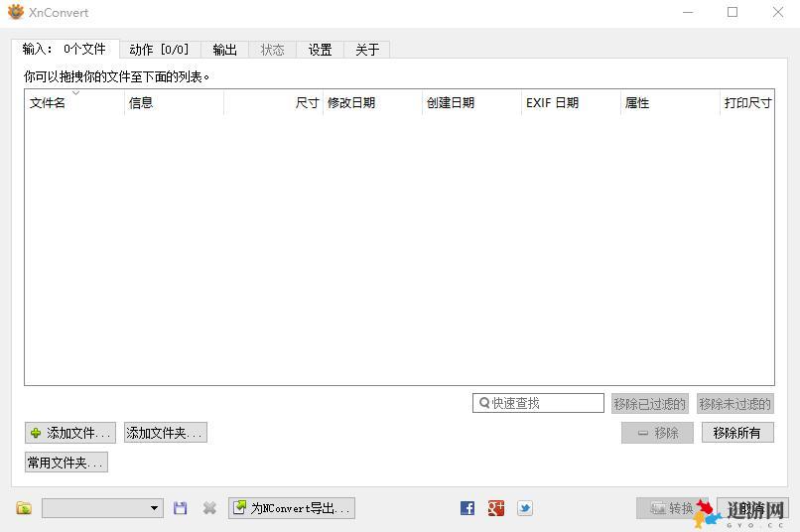Sort list by 修改日期 column header
Image resolution: width=800 pixels, height=532 pixels.
coord(371,103)
